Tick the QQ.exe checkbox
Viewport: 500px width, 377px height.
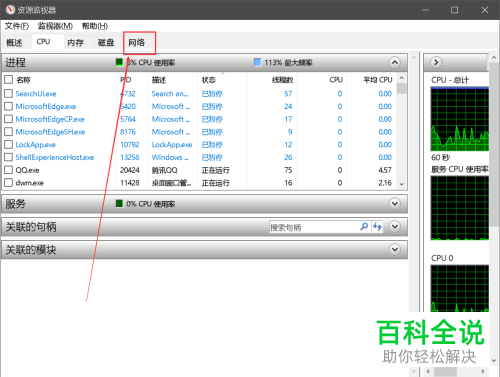click(x=9, y=170)
